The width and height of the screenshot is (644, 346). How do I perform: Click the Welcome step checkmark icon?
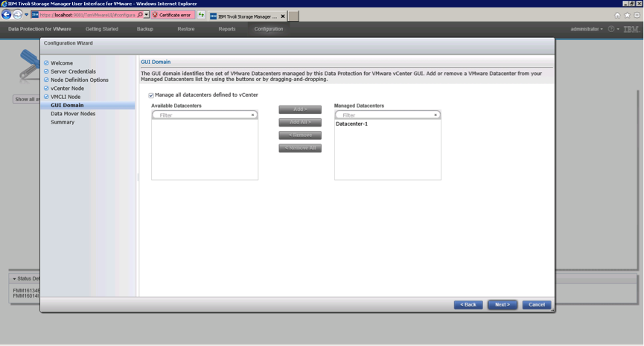pyautogui.click(x=46, y=63)
